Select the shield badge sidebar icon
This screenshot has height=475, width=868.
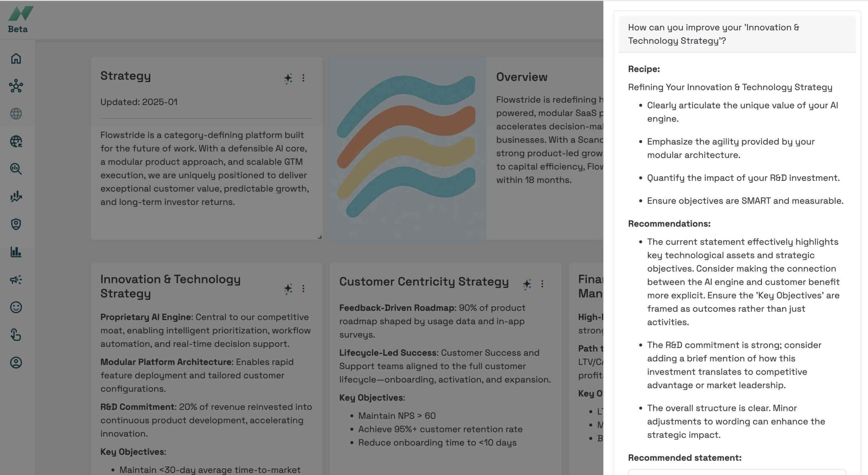16,224
